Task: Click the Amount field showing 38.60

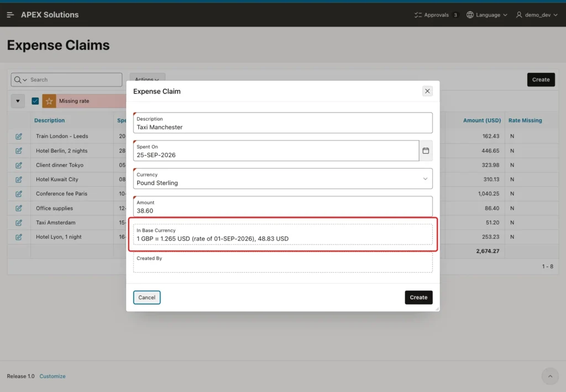Action: 282,206
